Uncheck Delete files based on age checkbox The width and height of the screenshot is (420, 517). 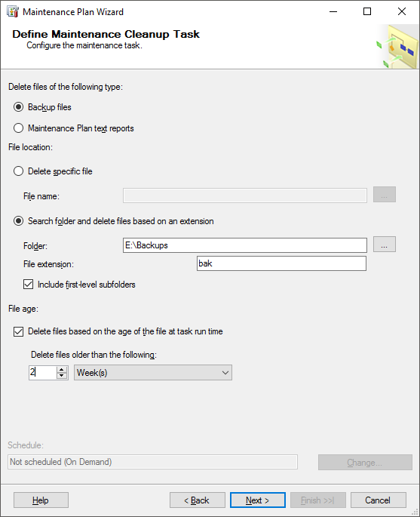[18, 331]
